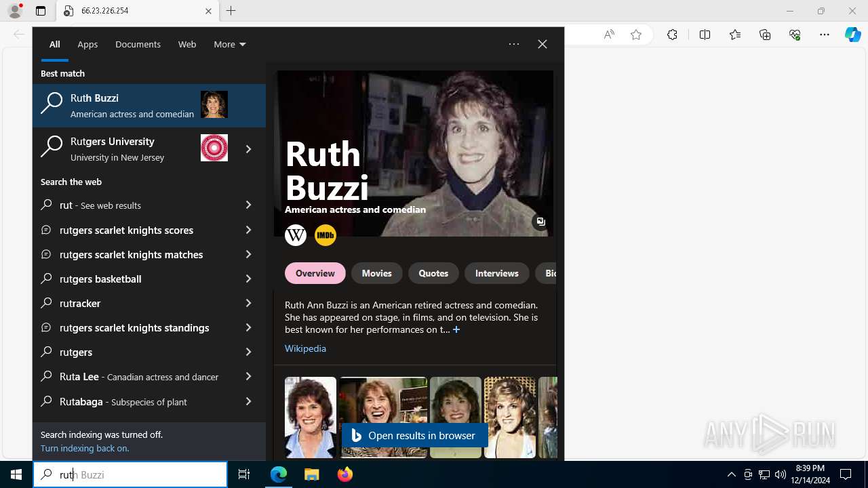The height and width of the screenshot is (488, 868).
Task: Select the Interviews pill tab
Action: point(497,273)
